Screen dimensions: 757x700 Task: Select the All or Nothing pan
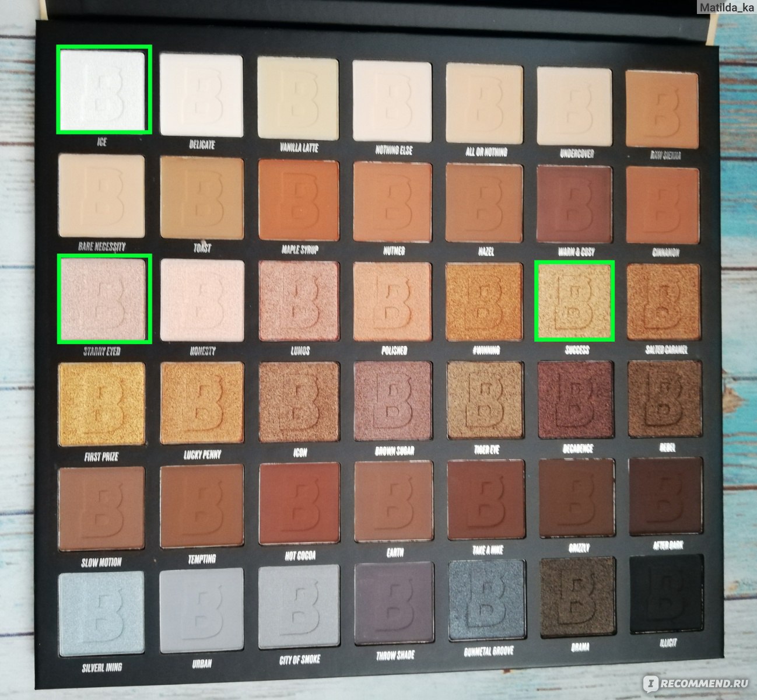click(x=485, y=103)
